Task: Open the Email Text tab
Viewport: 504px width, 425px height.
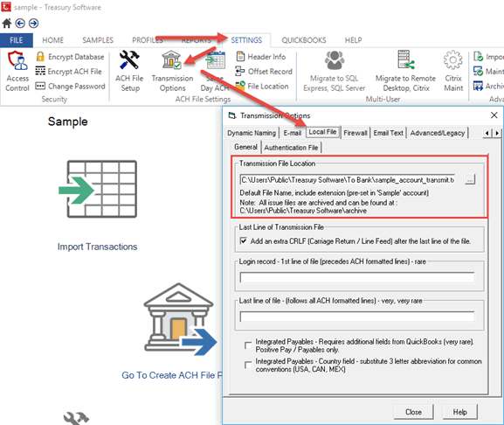Action: [389, 133]
